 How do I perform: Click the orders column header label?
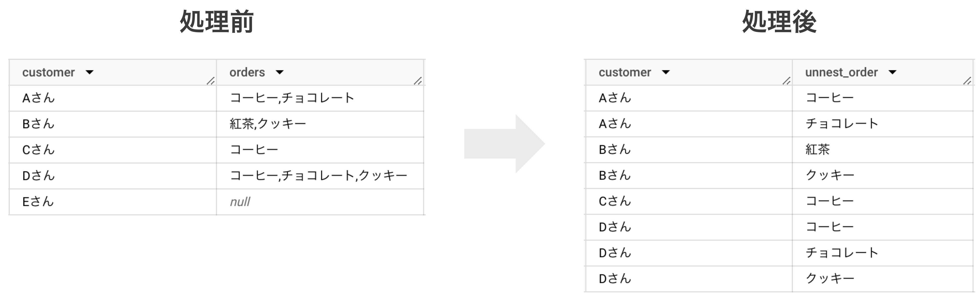pos(247,72)
